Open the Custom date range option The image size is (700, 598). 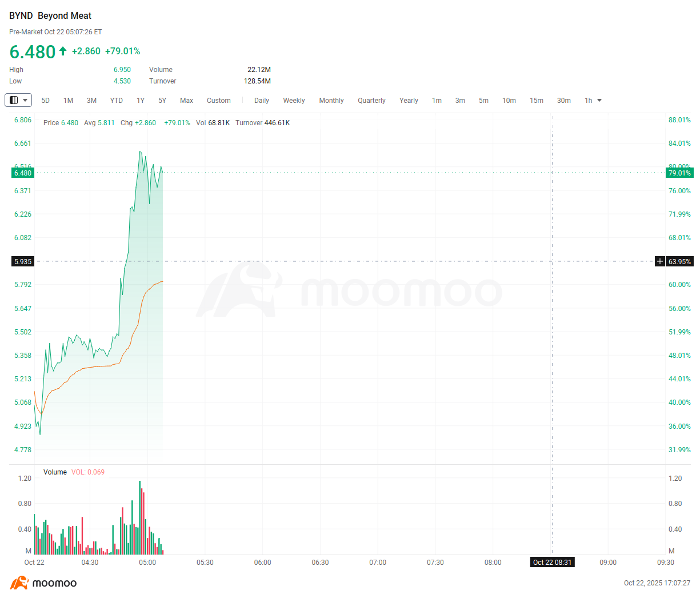[x=219, y=101]
